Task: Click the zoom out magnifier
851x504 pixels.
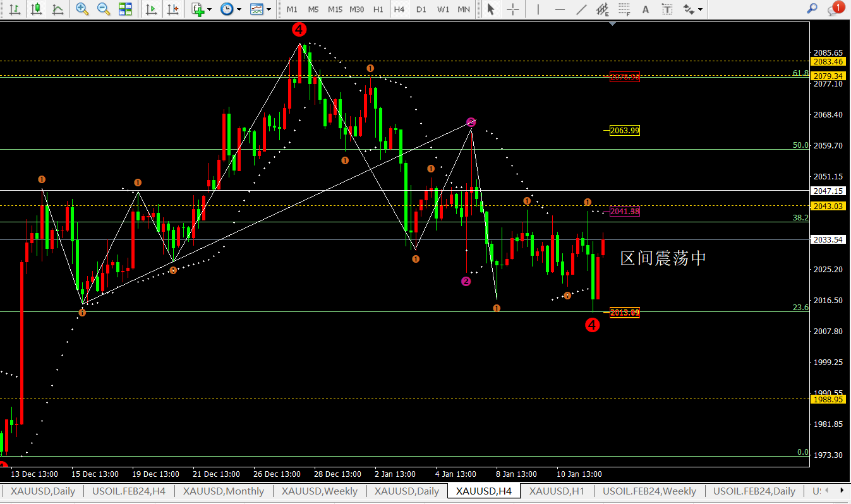Action: point(104,9)
